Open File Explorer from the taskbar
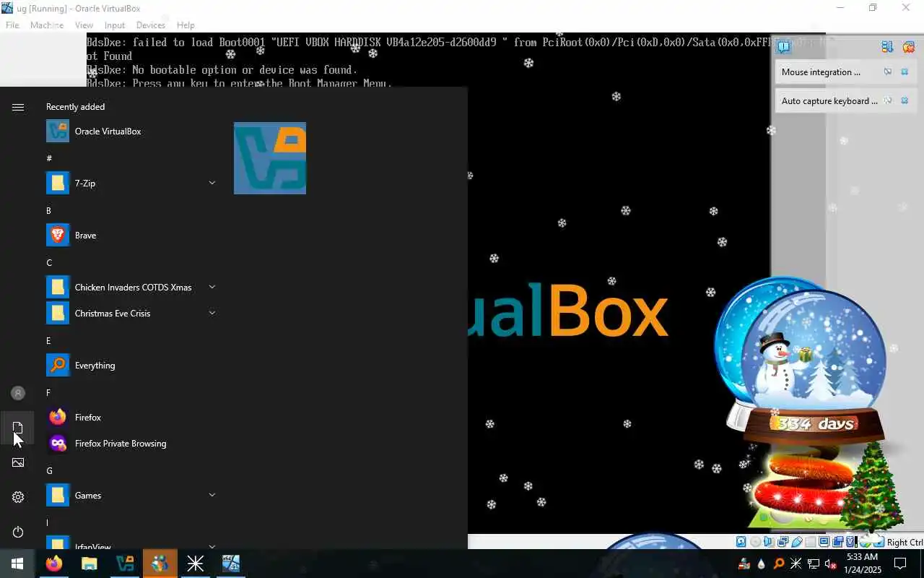The width and height of the screenshot is (924, 578). coord(89,564)
